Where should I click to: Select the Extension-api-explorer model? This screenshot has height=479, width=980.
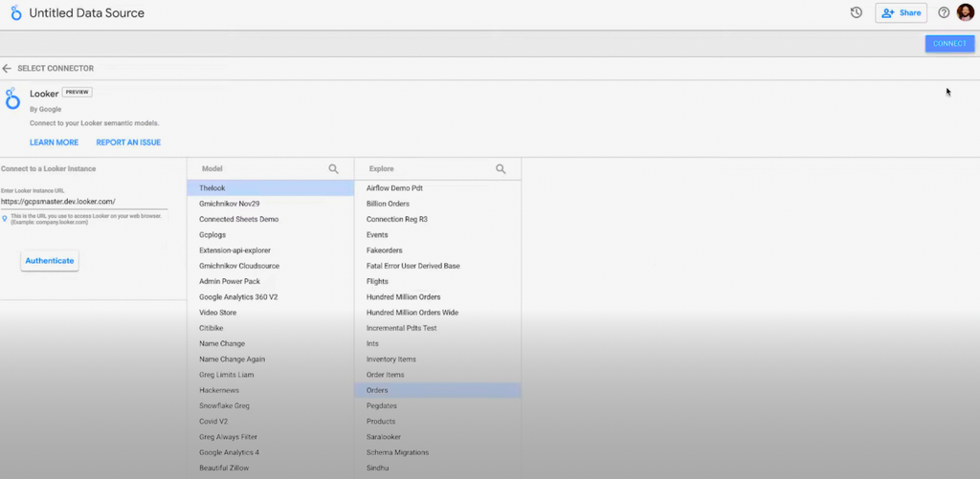(x=270, y=250)
